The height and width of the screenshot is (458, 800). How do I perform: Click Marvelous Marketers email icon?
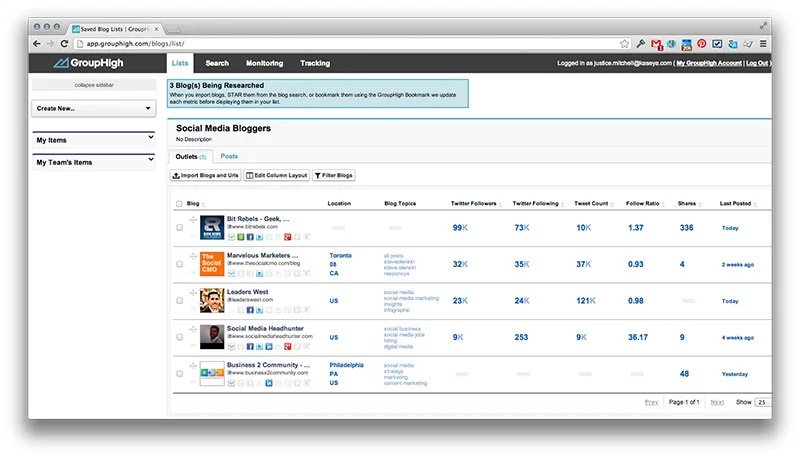[x=231, y=273]
